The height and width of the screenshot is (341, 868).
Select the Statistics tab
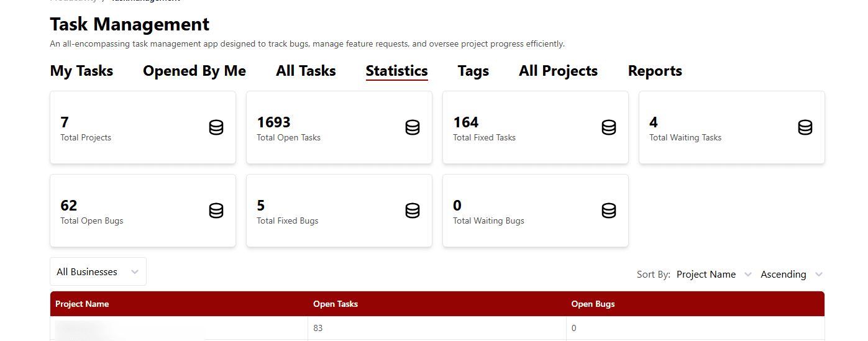pyautogui.click(x=397, y=71)
